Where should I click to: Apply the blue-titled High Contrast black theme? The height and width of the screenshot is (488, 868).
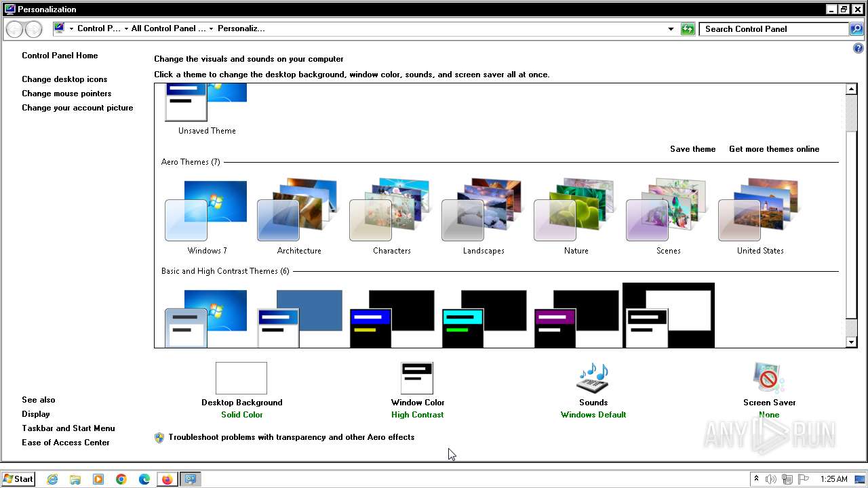(392, 319)
